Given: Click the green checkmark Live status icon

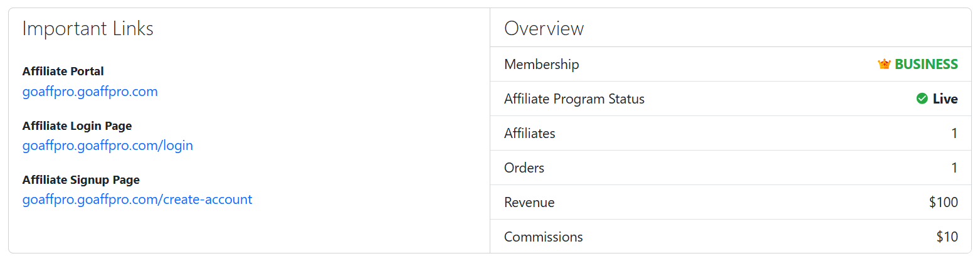Looking at the screenshot, I should [x=922, y=99].
